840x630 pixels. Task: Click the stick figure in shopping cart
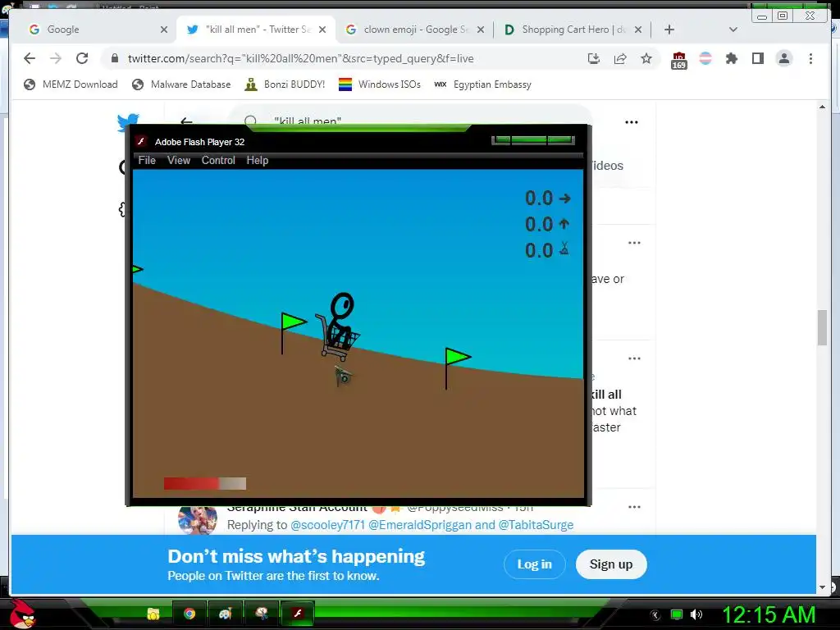click(339, 326)
